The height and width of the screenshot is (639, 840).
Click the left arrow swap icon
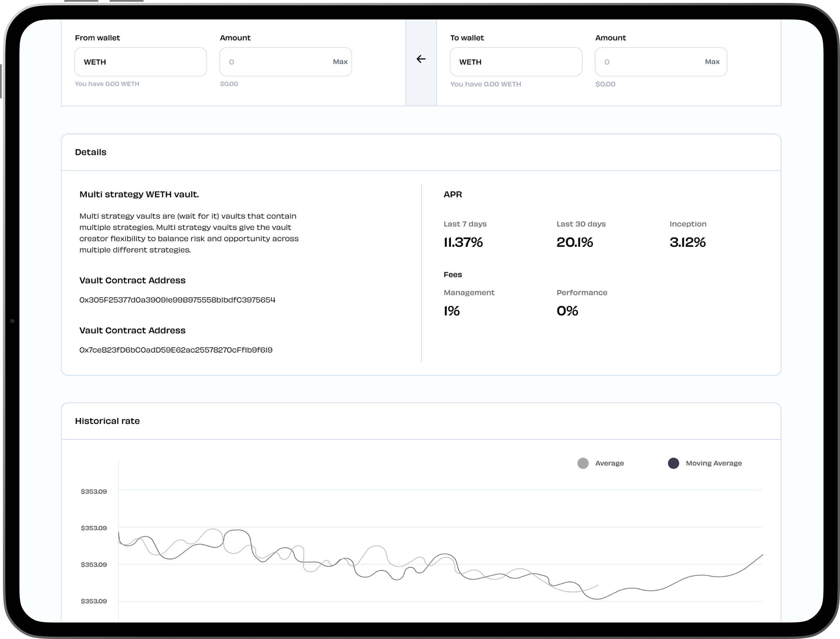point(421,59)
